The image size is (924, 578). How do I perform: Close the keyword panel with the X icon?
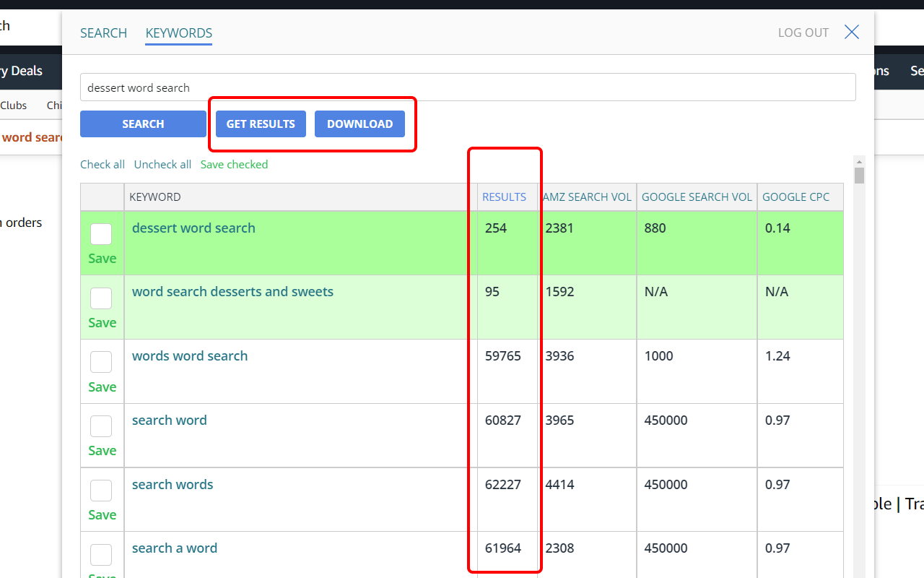[x=852, y=32]
